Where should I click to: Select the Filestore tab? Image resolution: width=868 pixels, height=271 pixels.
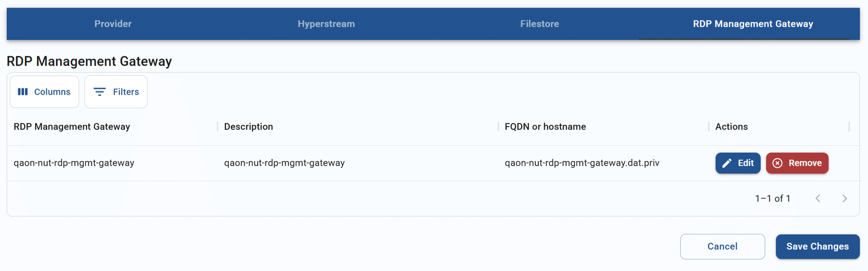pos(539,24)
